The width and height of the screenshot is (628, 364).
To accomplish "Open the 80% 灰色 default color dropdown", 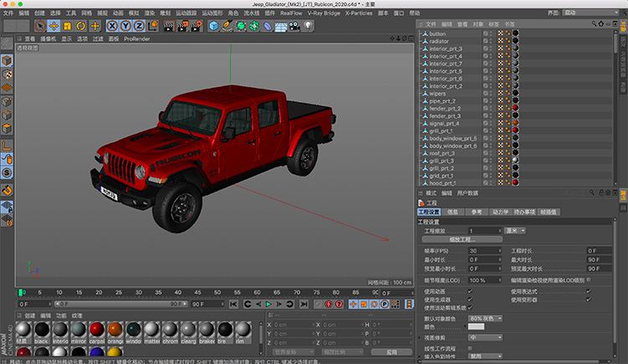I will [485, 318].
